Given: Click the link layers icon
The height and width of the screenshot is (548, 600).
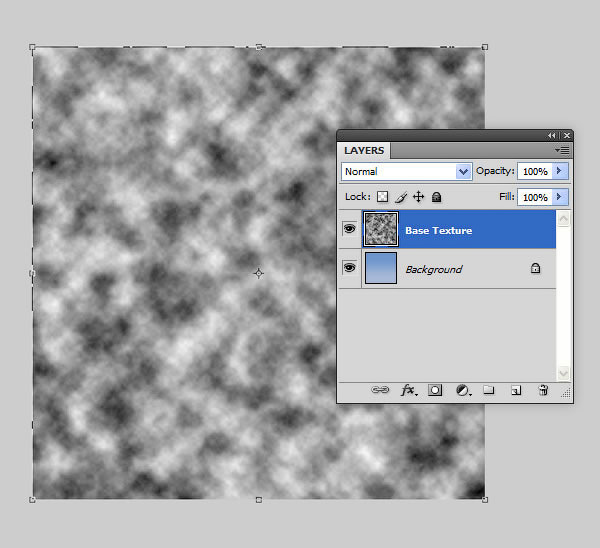Looking at the screenshot, I should coord(380,390).
